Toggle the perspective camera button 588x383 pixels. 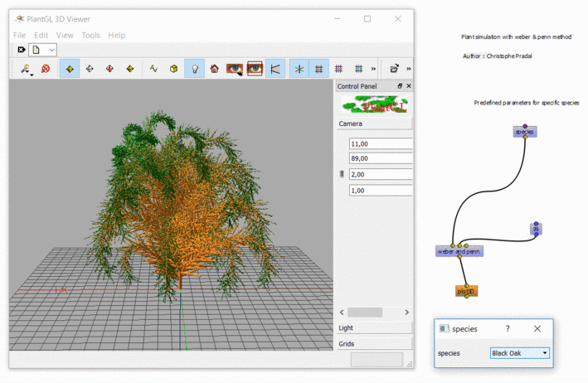pos(275,69)
